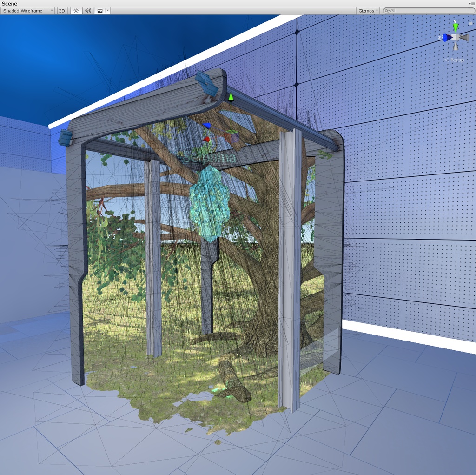
Task: Toggle the orientation gizmo lock icon
Action: [x=471, y=23]
